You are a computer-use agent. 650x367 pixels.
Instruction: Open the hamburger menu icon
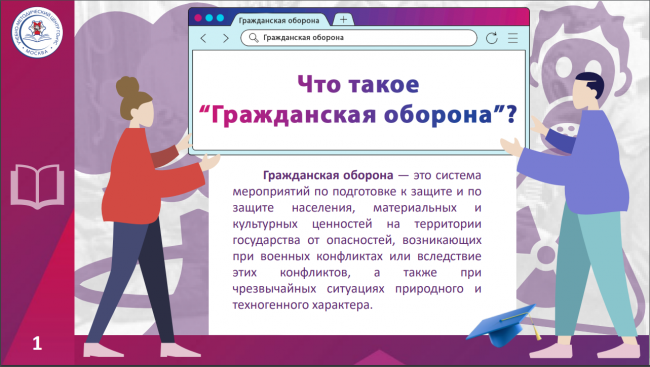coord(513,38)
